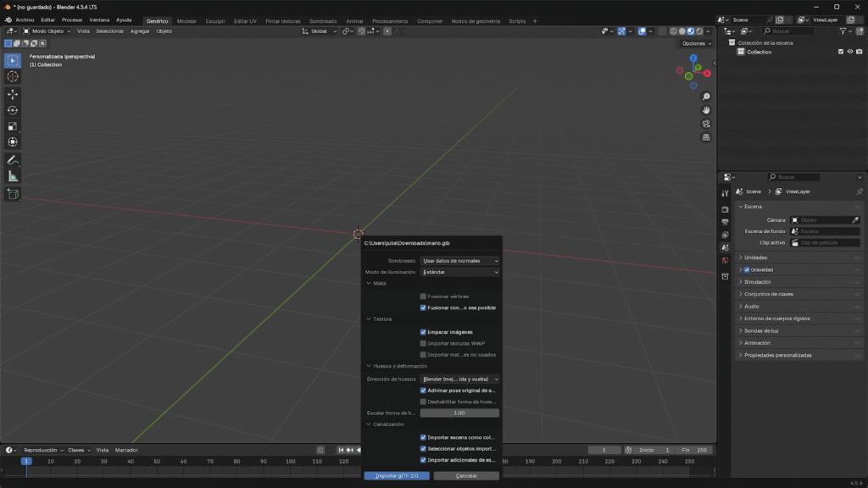Disable 'Adivinar pose original' checkbox
The image size is (868, 488).
(423, 391)
